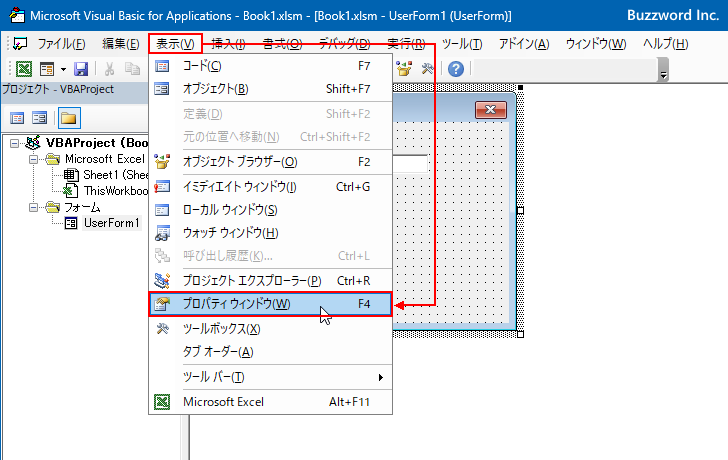The width and height of the screenshot is (728, 460).
Task: Select UserForm1 in project tree
Action: (111, 223)
